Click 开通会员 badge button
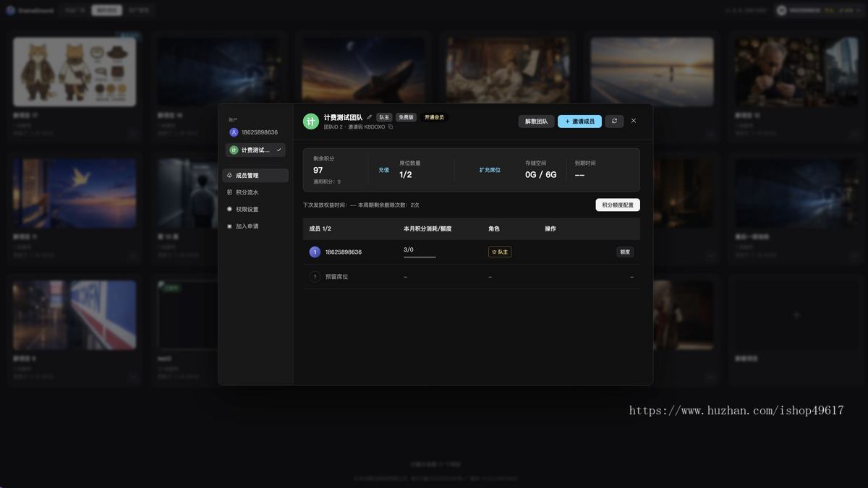 (434, 117)
